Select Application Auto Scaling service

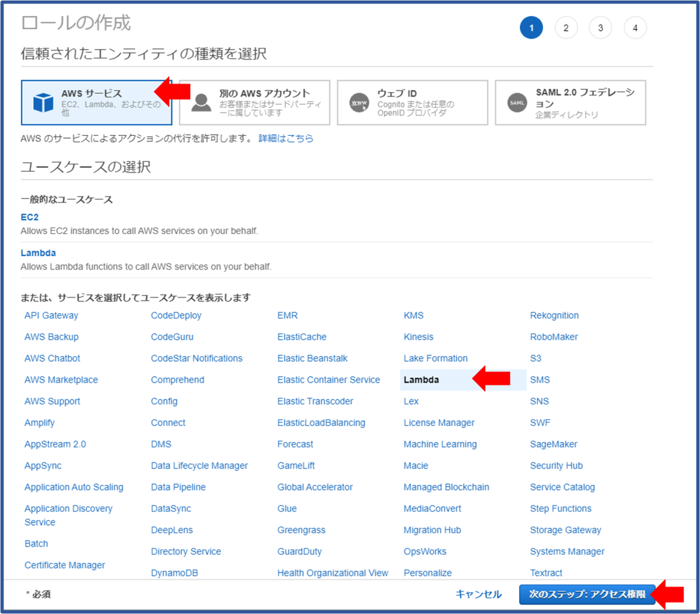(74, 487)
